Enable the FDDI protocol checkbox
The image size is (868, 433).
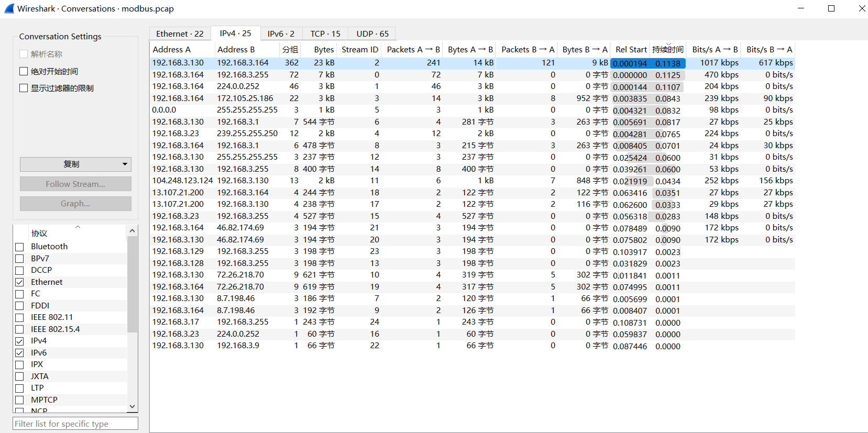click(19, 306)
